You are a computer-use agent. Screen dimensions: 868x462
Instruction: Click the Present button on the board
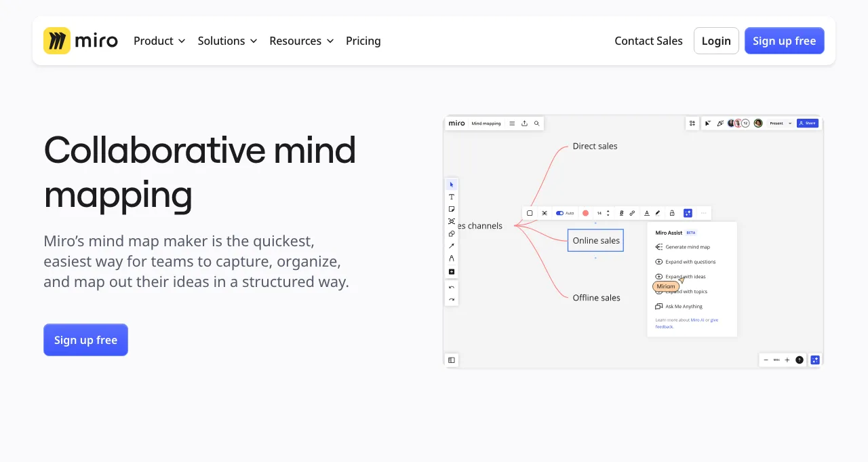[776, 123]
